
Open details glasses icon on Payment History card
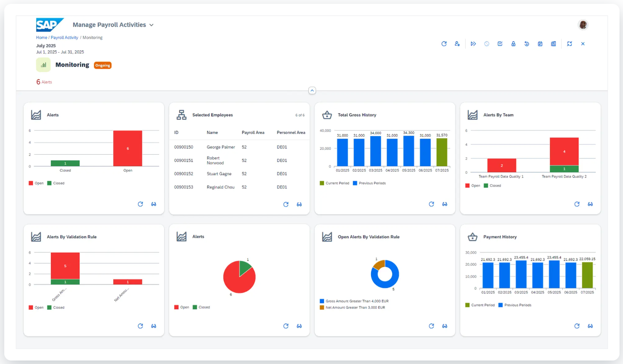tap(590, 326)
